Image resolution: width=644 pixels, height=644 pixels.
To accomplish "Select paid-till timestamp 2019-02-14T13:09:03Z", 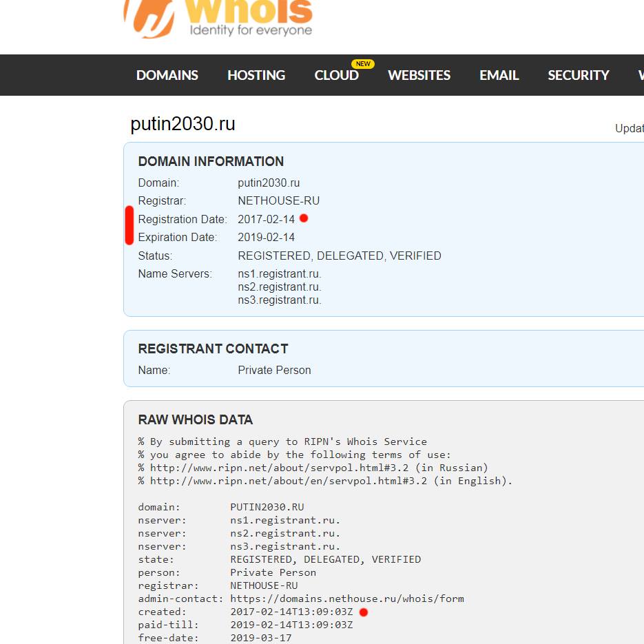I will pyautogui.click(x=291, y=625).
